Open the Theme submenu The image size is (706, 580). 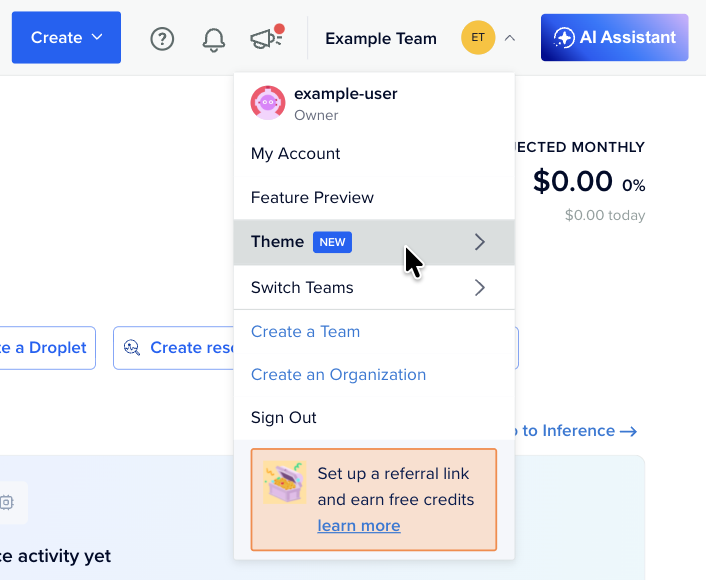374,242
